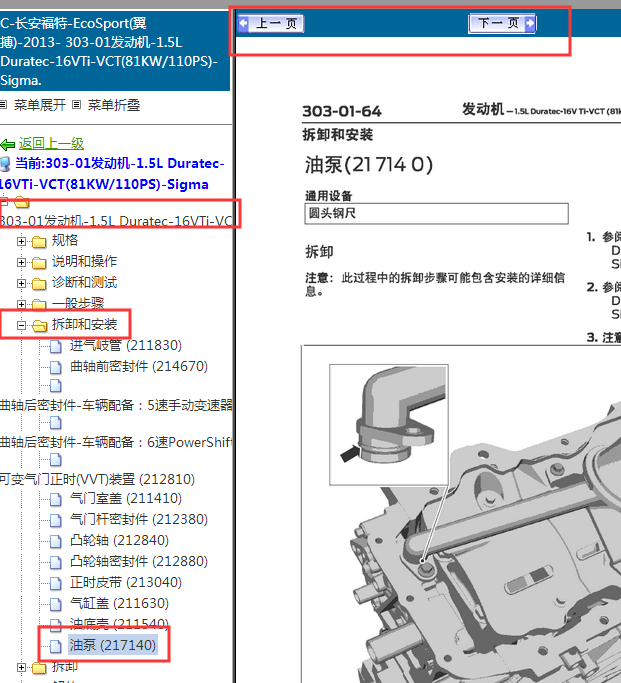Viewport: 621px width, 683px height.
Task: Expand the 一般步骤 folder
Action: click(21, 304)
